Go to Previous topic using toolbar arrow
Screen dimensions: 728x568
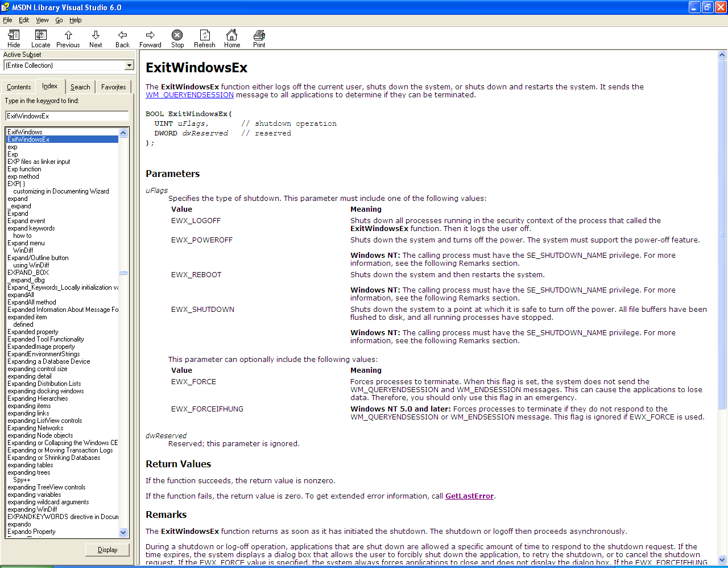coord(68,35)
